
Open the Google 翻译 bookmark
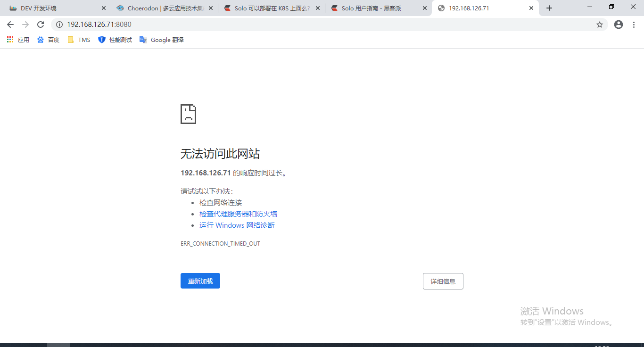(161, 40)
